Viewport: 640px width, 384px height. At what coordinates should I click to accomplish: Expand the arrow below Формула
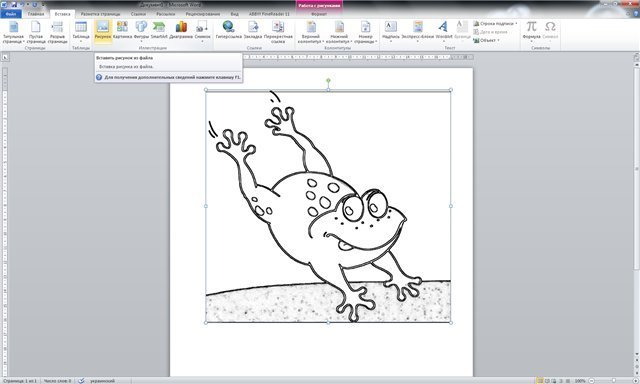(531, 42)
